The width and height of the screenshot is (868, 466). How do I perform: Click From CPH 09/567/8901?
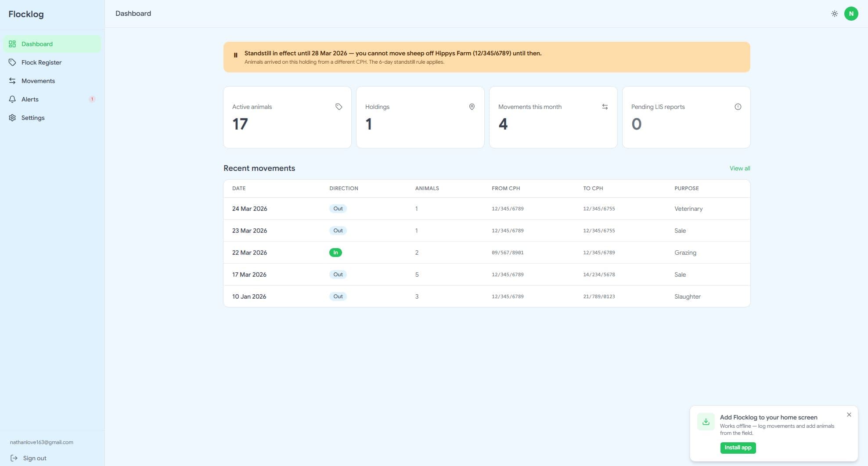[x=508, y=253]
